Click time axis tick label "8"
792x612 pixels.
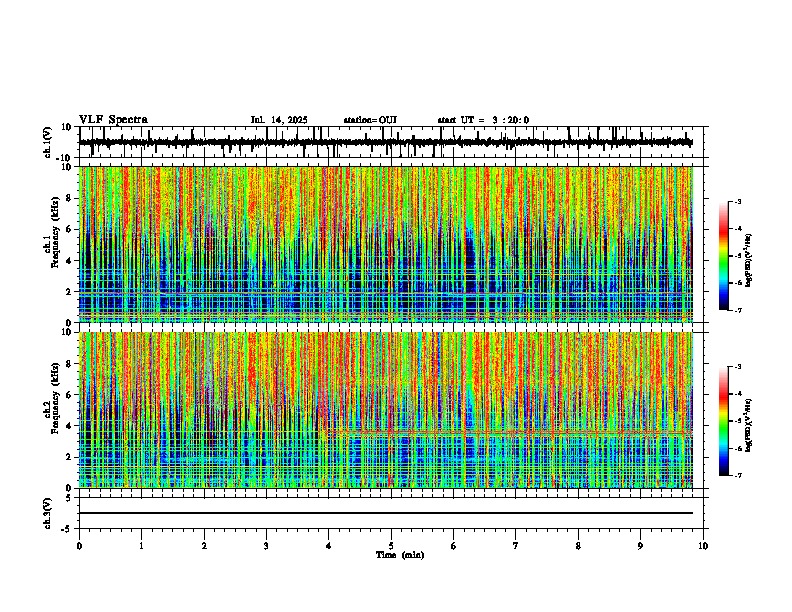pyautogui.click(x=578, y=546)
